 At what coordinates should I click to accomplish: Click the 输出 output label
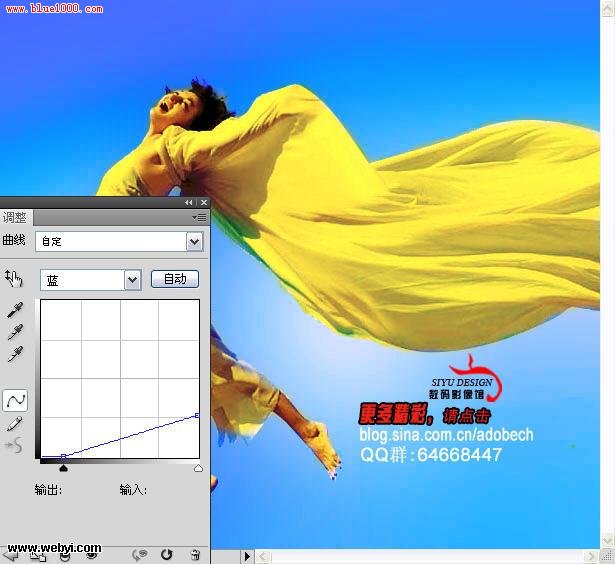click(48, 489)
